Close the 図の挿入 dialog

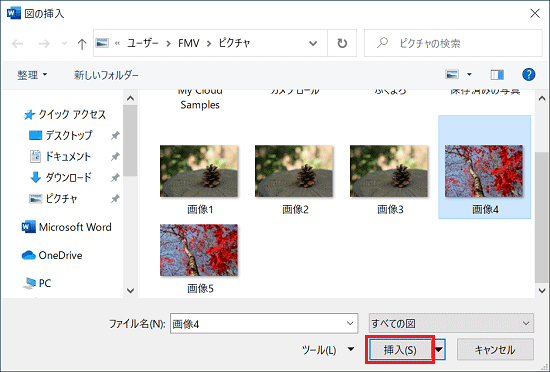pos(535,13)
